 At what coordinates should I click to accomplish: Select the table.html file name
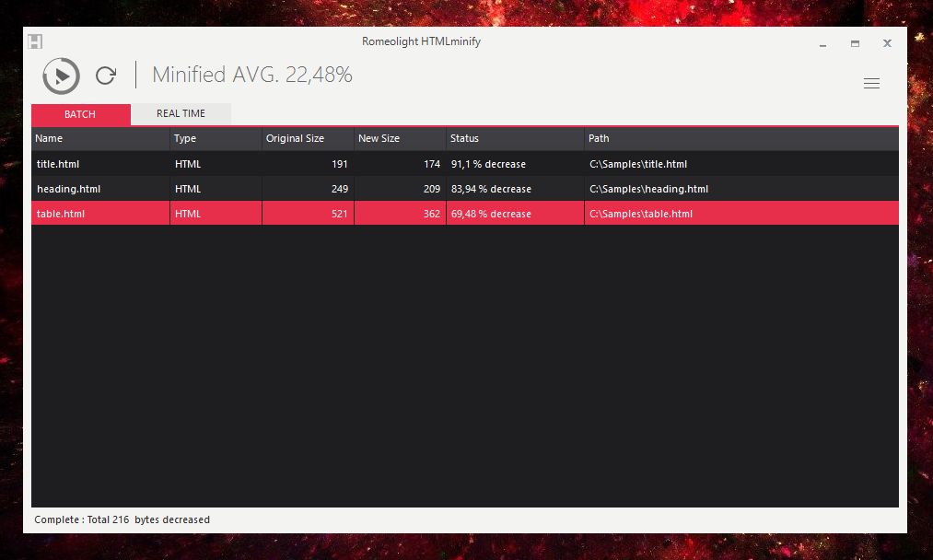[x=61, y=215]
